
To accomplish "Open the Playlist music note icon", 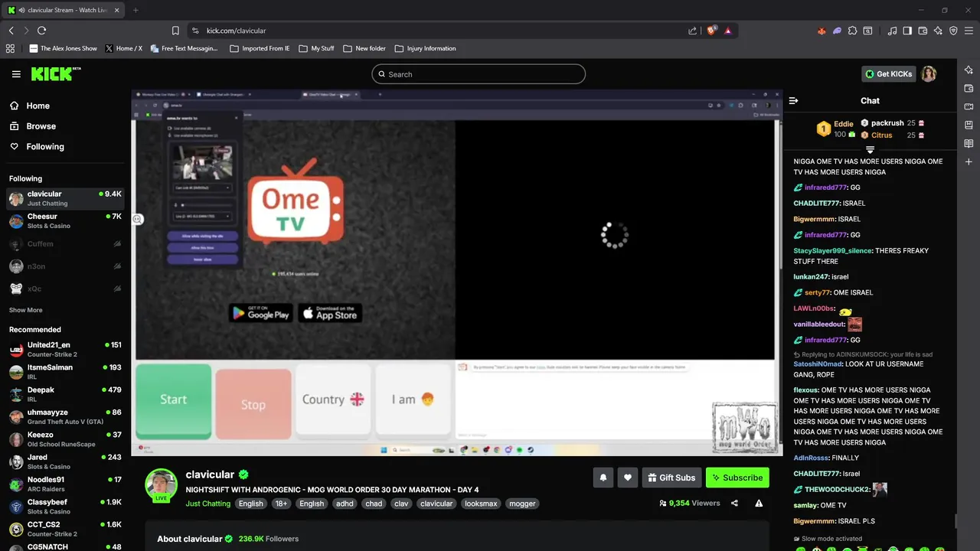I will (892, 31).
